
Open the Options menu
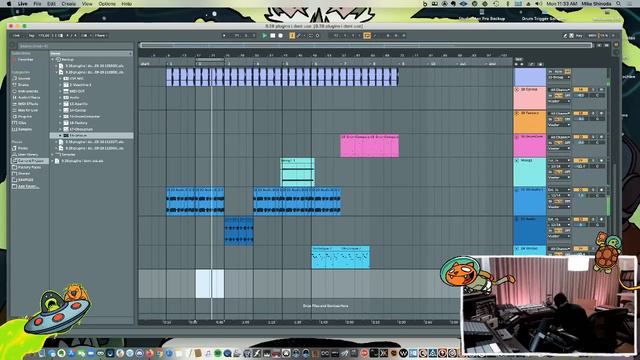click(x=107, y=4)
